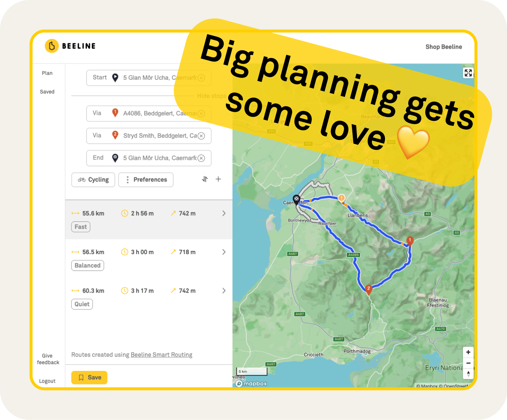Add a stop with the plus icon
Viewport: 507px width, 420px height.
[218, 179]
